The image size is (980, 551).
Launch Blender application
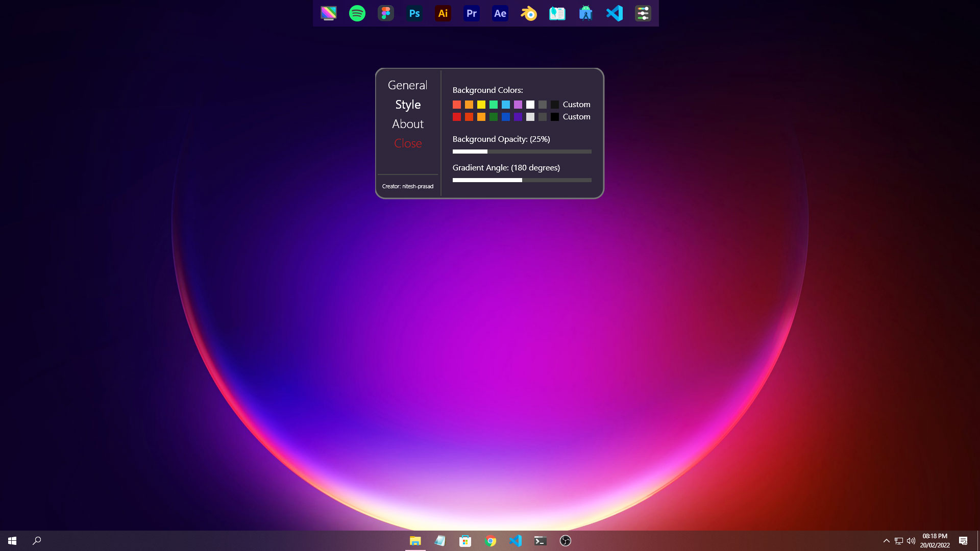[528, 13]
